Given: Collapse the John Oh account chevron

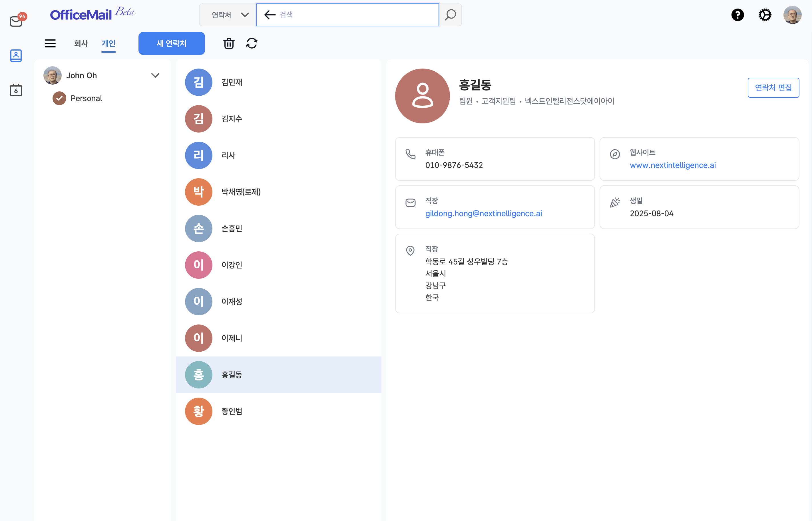Looking at the screenshot, I should (155, 75).
